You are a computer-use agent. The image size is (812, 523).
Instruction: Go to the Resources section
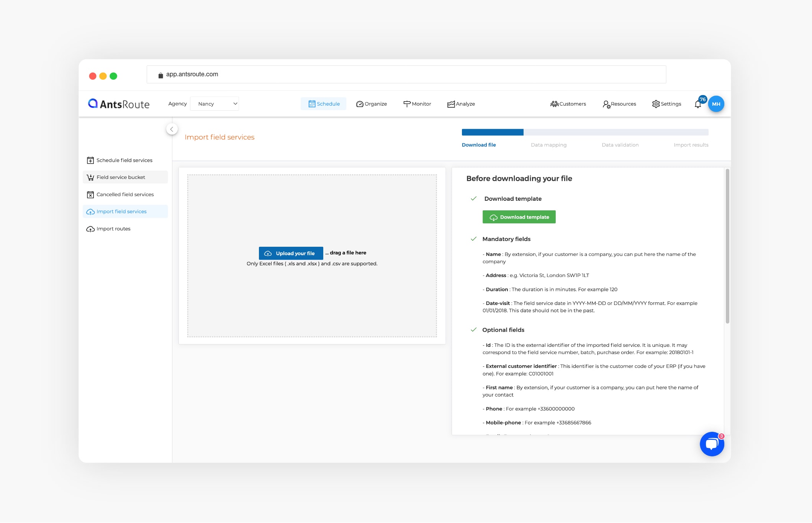[619, 104]
